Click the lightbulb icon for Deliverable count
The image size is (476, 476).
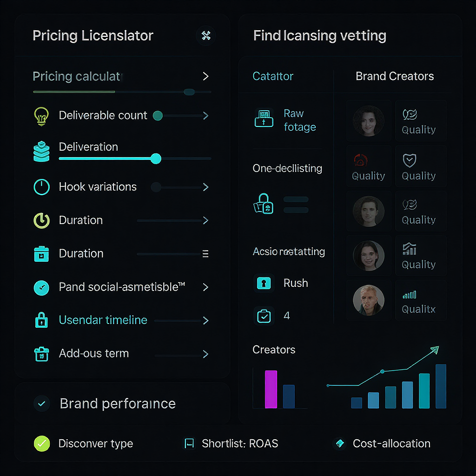pos(41,116)
